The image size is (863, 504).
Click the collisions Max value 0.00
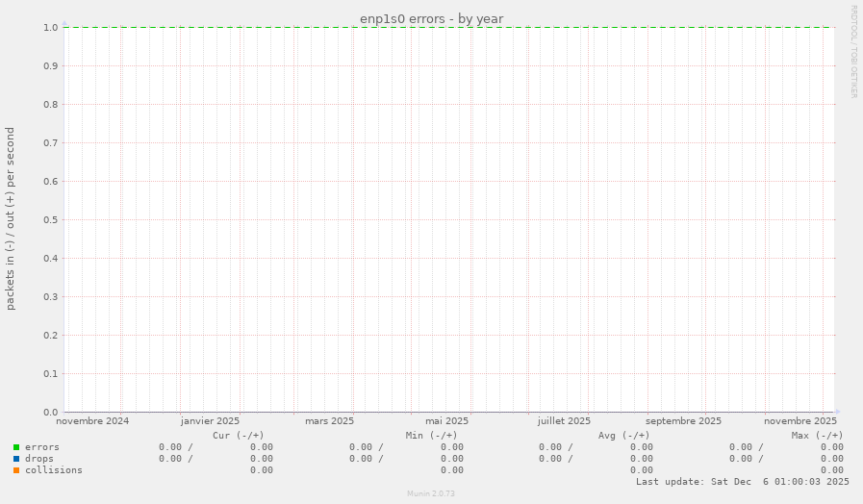[x=831, y=470]
